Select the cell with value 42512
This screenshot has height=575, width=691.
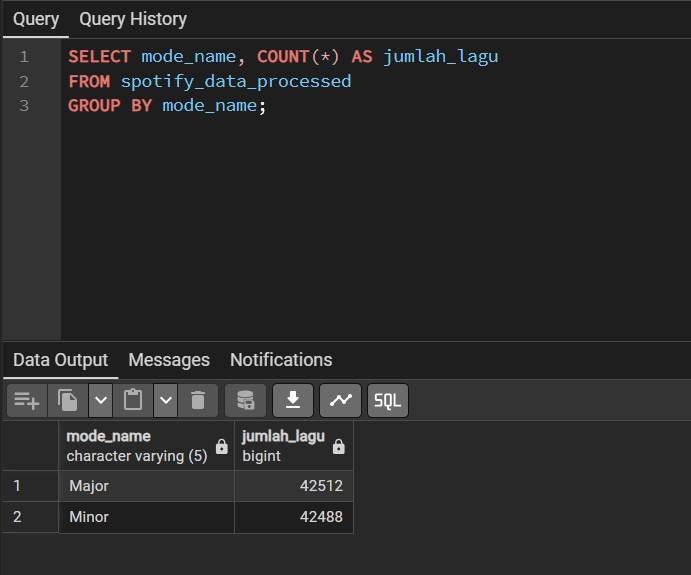(x=294, y=486)
